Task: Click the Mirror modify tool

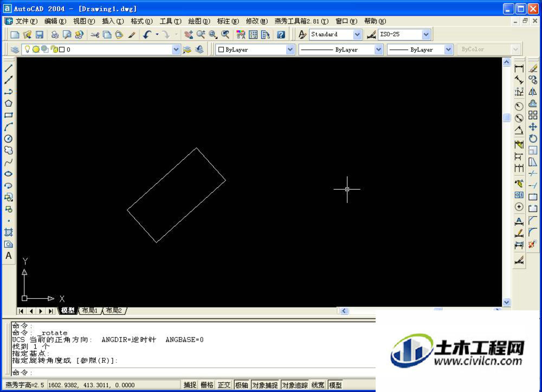Action: 533,92
